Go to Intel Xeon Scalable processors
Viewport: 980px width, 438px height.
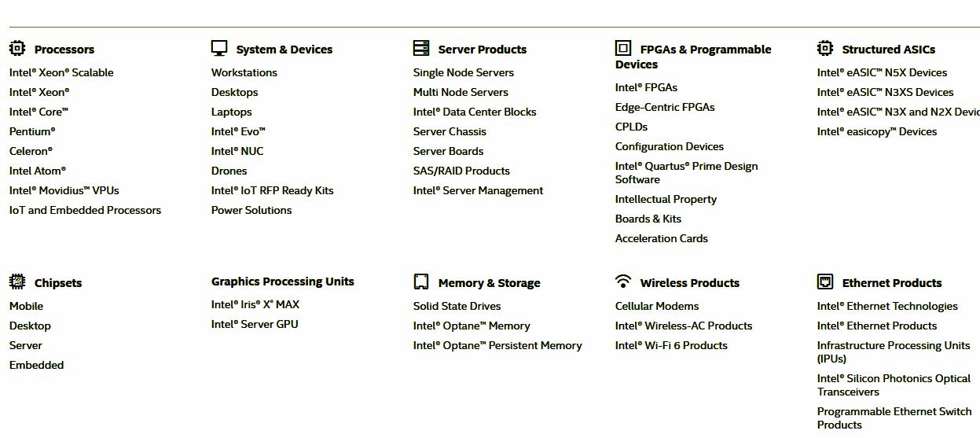pyautogui.click(x=61, y=72)
